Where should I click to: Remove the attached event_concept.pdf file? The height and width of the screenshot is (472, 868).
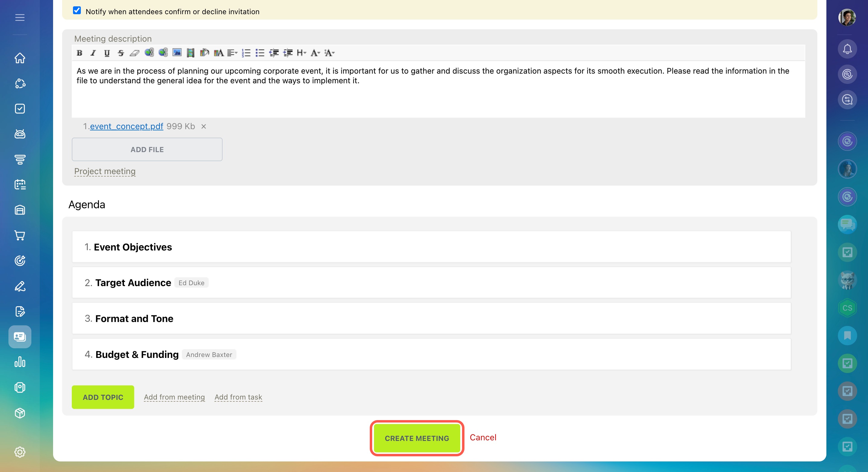[x=204, y=126]
